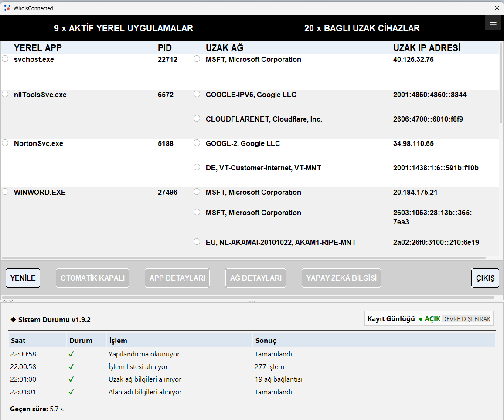Click the checkmark for Yapılandırma okunuyor
504x420 pixels.
click(x=71, y=354)
